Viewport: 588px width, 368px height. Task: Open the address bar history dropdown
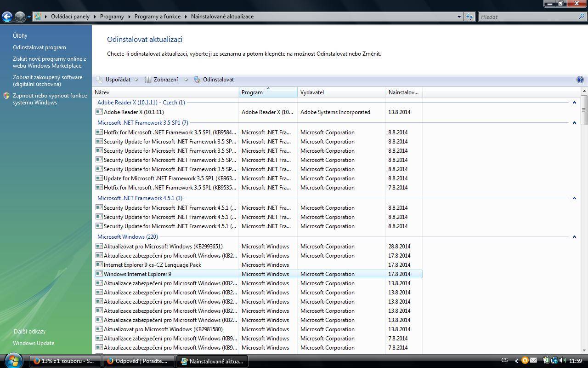click(459, 17)
